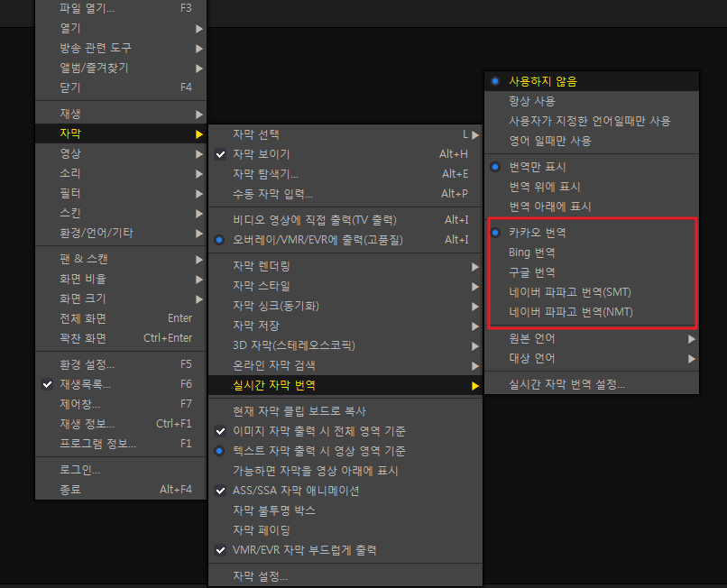The width and height of the screenshot is (727, 588).
Task: Expand the 앨범/즐겨찾기 submenu
Action: pos(121,69)
